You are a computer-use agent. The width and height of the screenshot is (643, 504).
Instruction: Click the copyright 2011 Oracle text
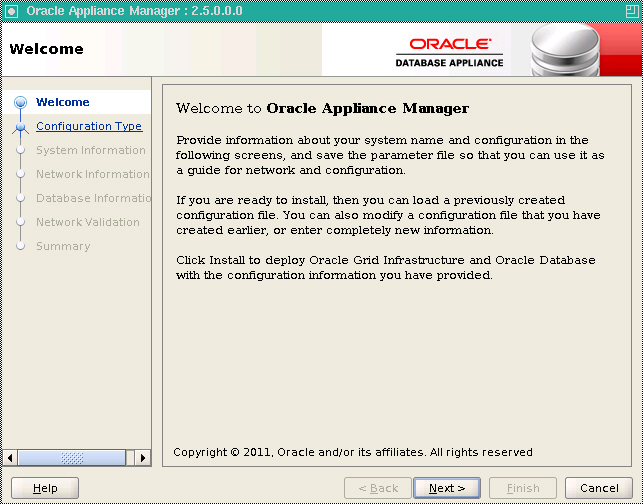coord(353,452)
